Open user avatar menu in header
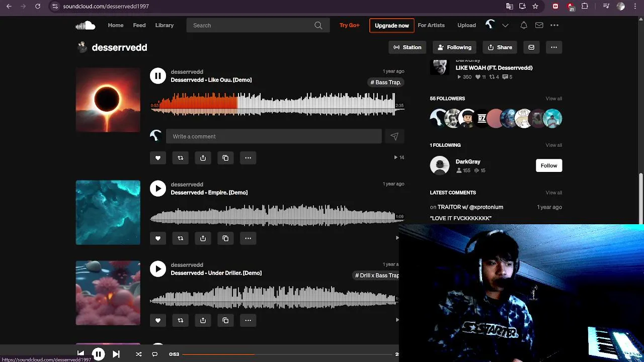Image resolution: width=644 pixels, height=362 pixels. coord(490,25)
